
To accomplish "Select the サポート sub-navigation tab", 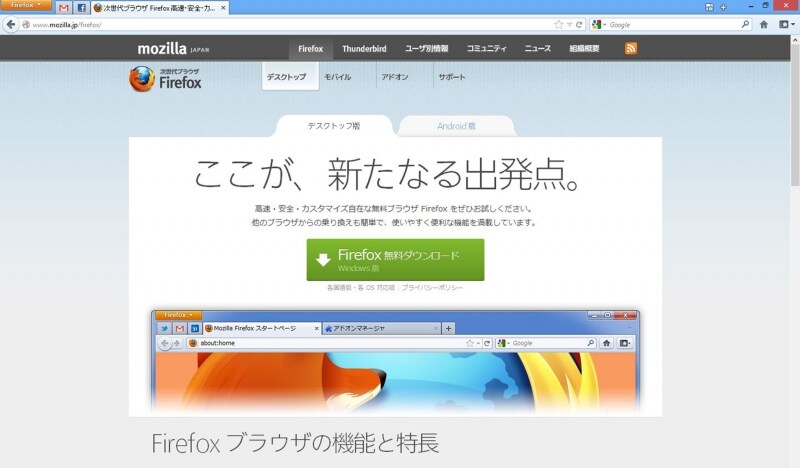I will click(452, 77).
